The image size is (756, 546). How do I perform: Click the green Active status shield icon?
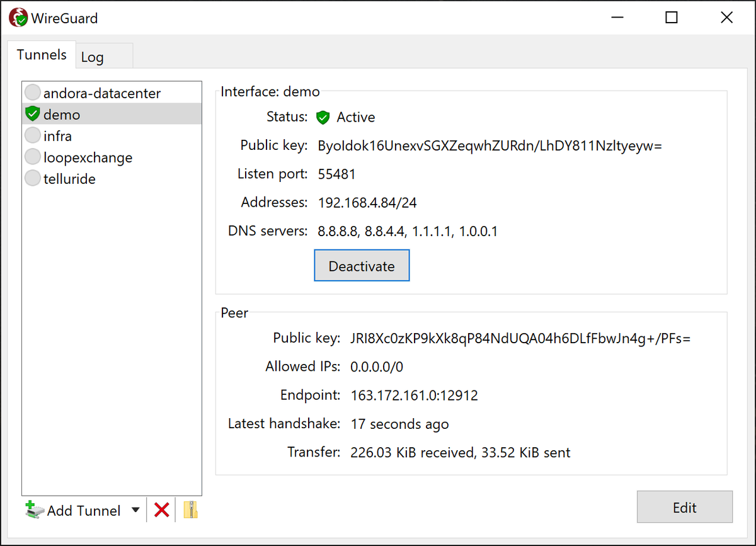[x=323, y=117]
